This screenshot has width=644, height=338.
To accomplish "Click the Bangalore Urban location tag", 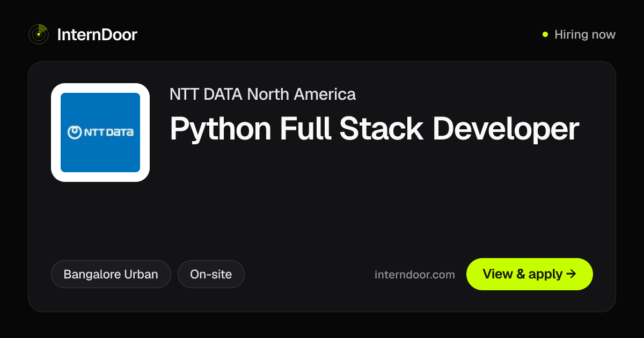I will pyautogui.click(x=111, y=274).
